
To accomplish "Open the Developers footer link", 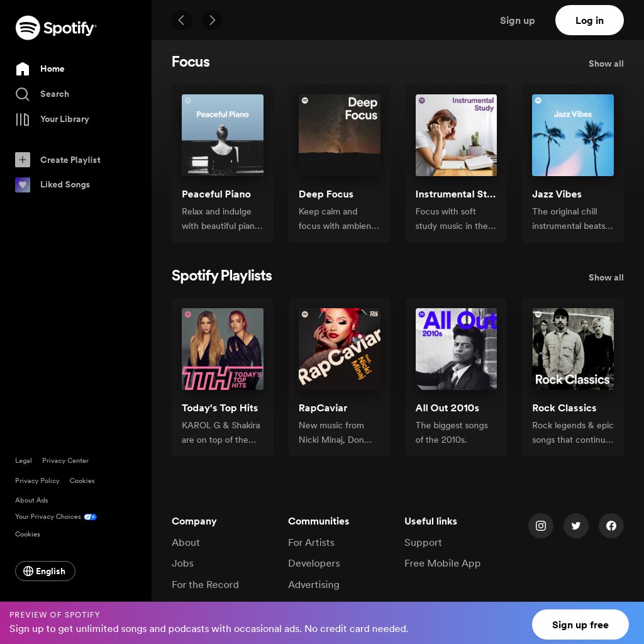I will click(x=314, y=563).
